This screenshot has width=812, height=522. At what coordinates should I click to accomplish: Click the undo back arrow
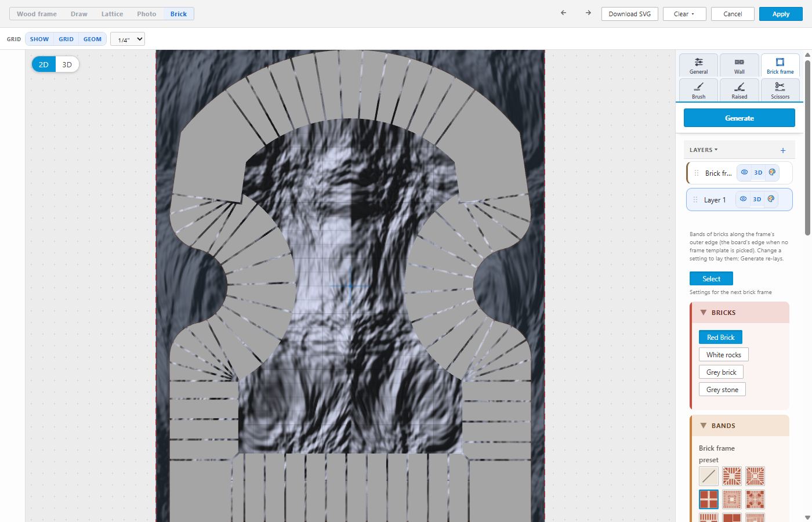coord(563,13)
